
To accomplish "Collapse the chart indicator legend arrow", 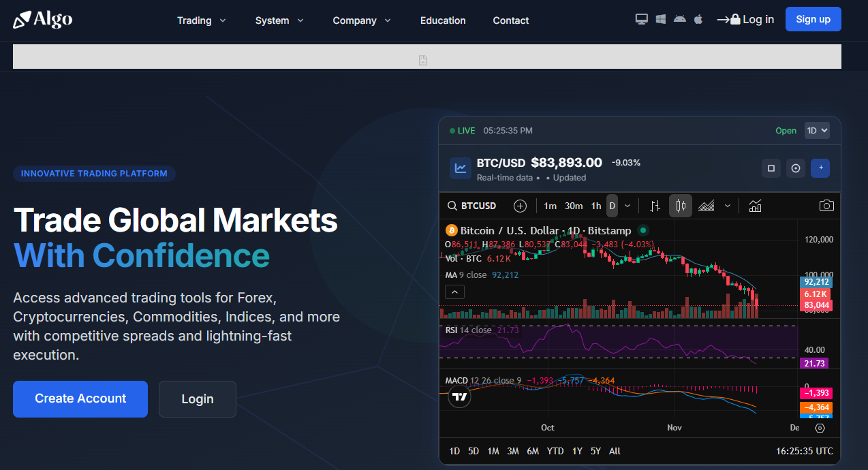I will click(454, 292).
